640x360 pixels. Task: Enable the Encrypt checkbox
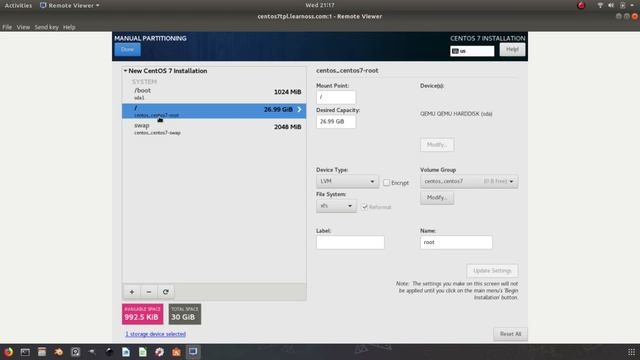tap(387, 183)
